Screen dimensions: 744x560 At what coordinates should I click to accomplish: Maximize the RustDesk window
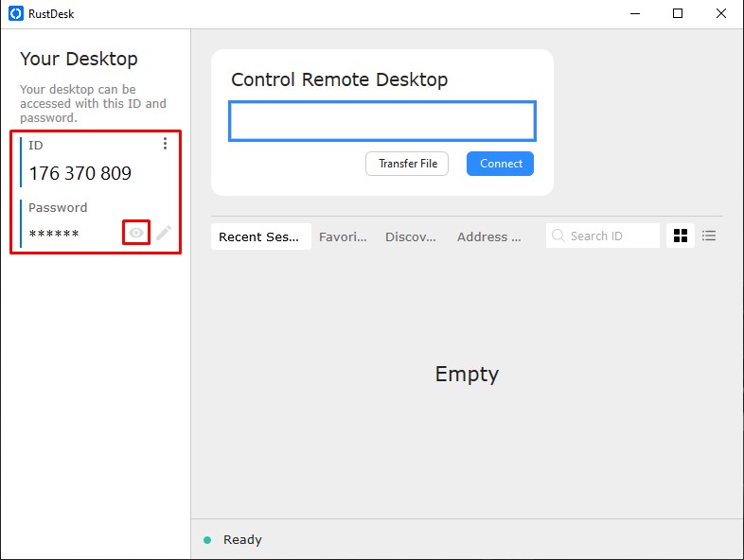coord(678,13)
